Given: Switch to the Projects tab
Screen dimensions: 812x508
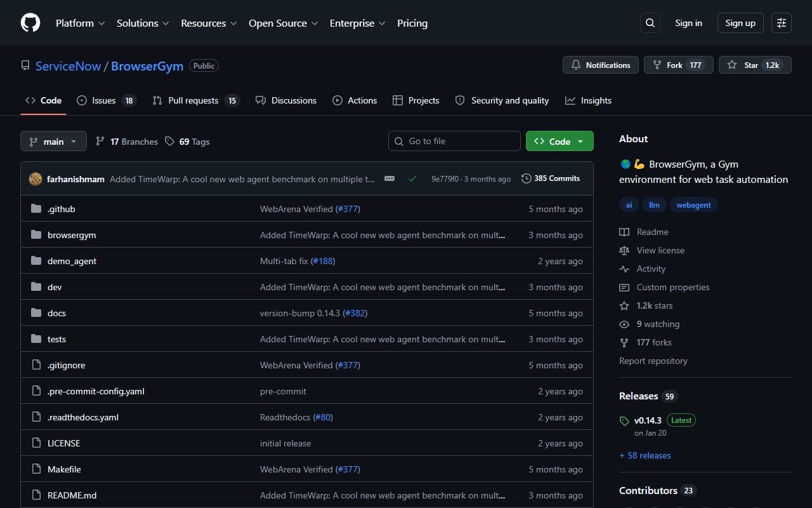Looking at the screenshot, I should click(416, 100).
